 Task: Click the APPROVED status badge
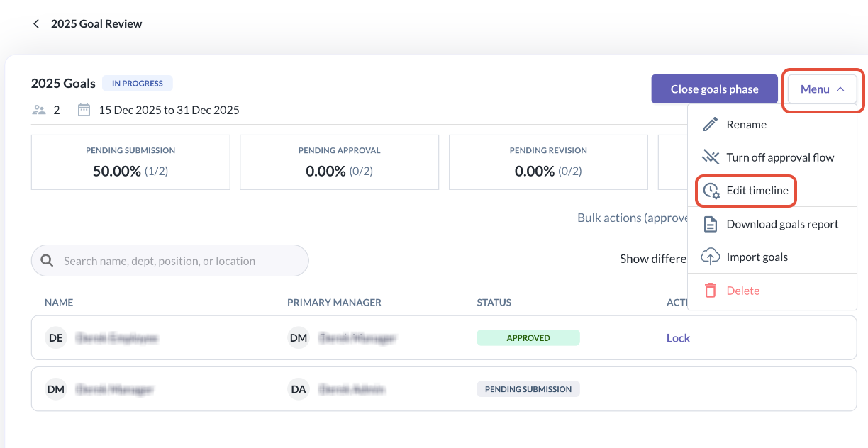pyautogui.click(x=528, y=338)
